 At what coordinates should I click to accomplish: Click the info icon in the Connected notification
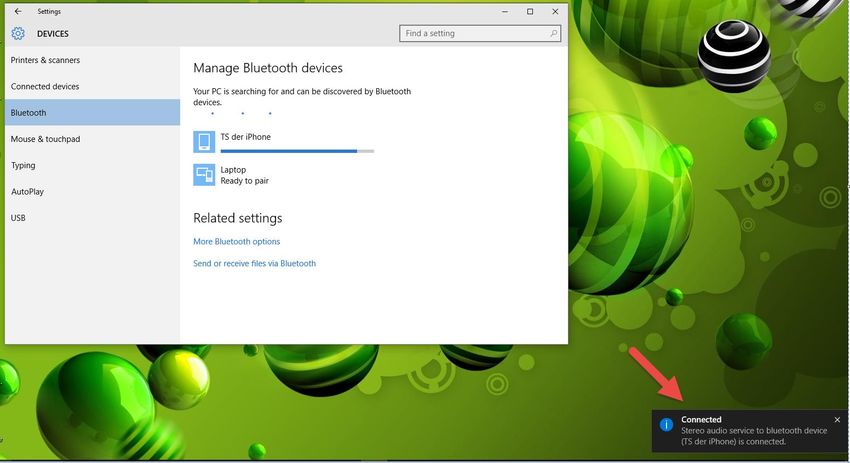(666, 425)
